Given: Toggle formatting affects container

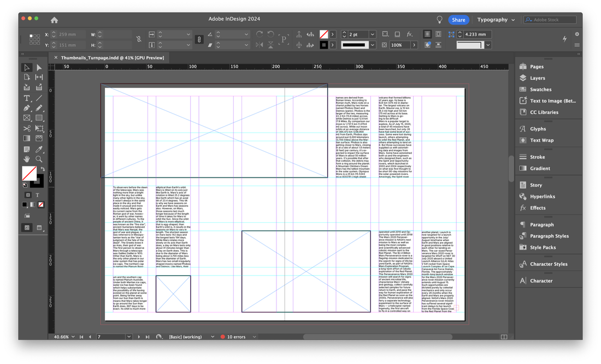Looking at the screenshot, I should pos(28,195).
